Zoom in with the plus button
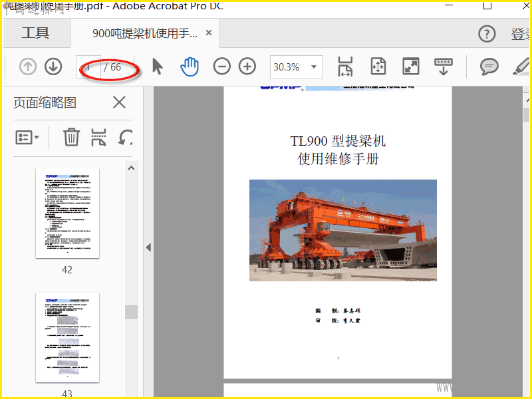The image size is (532, 399). click(x=247, y=66)
